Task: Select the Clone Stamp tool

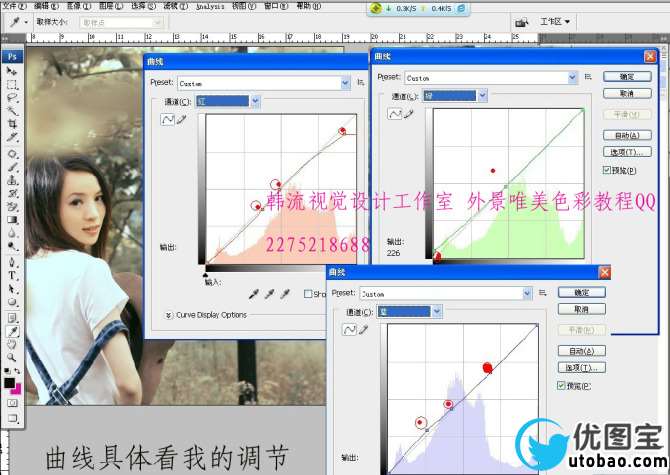Action: tap(12, 180)
